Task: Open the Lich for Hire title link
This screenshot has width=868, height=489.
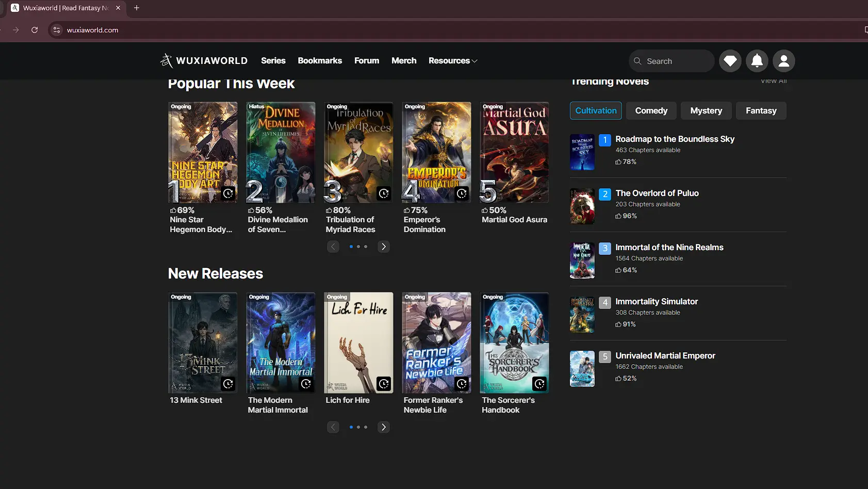Action: [x=348, y=400]
